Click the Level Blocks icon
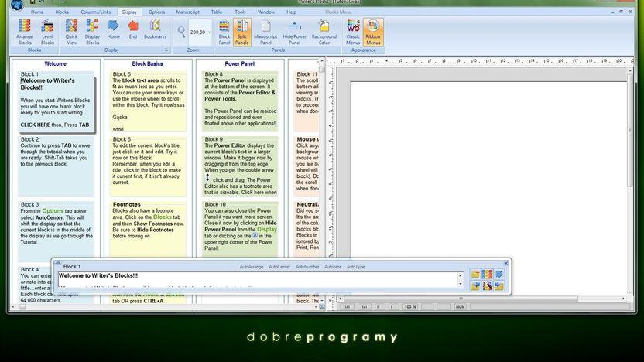Image resolution: width=644 pixels, height=362 pixels. 47,32
